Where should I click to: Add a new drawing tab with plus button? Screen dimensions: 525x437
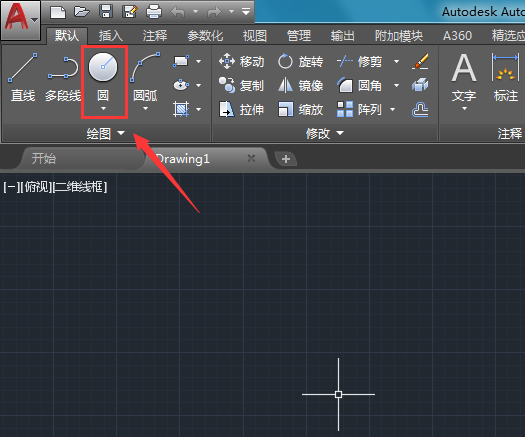[286, 158]
